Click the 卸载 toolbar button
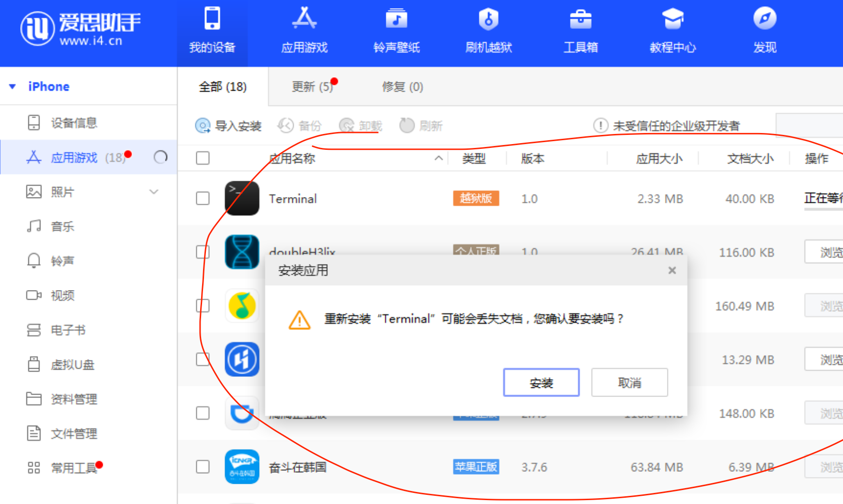This screenshot has height=504, width=843. tap(360, 126)
